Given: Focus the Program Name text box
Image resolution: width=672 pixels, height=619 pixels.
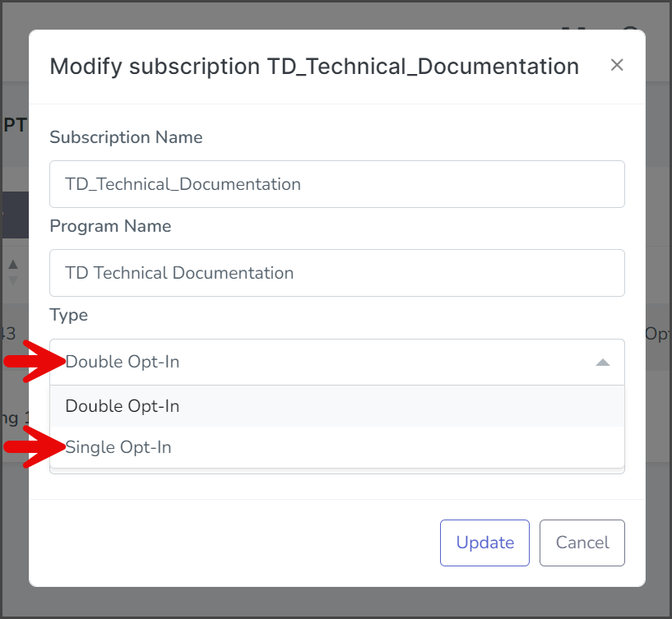Looking at the screenshot, I should pyautogui.click(x=337, y=273).
